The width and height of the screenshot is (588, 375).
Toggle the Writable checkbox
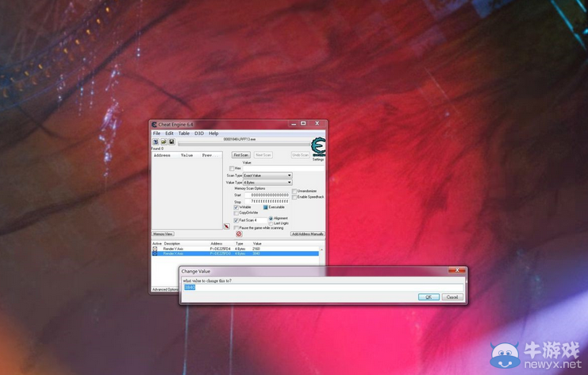coord(236,207)
